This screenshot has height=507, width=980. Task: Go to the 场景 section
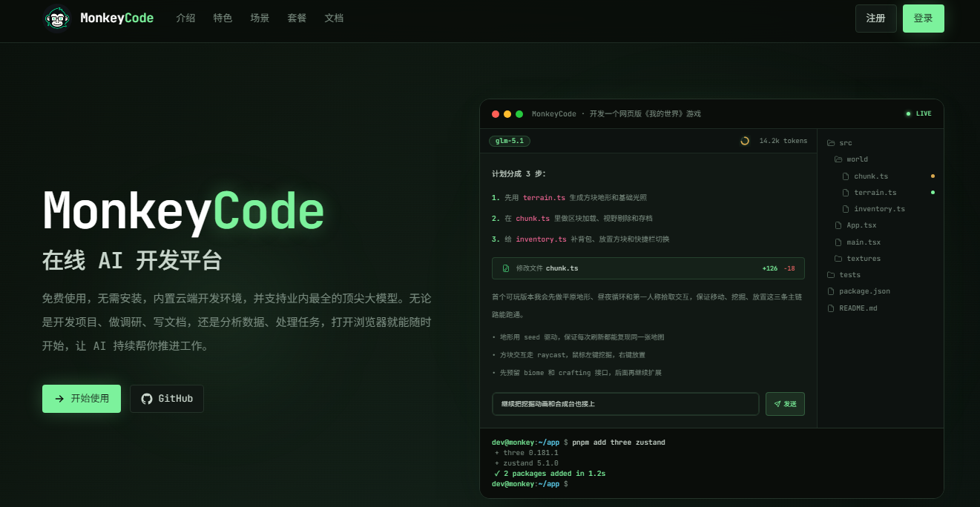pyautogui.click(x=260, y=18)
